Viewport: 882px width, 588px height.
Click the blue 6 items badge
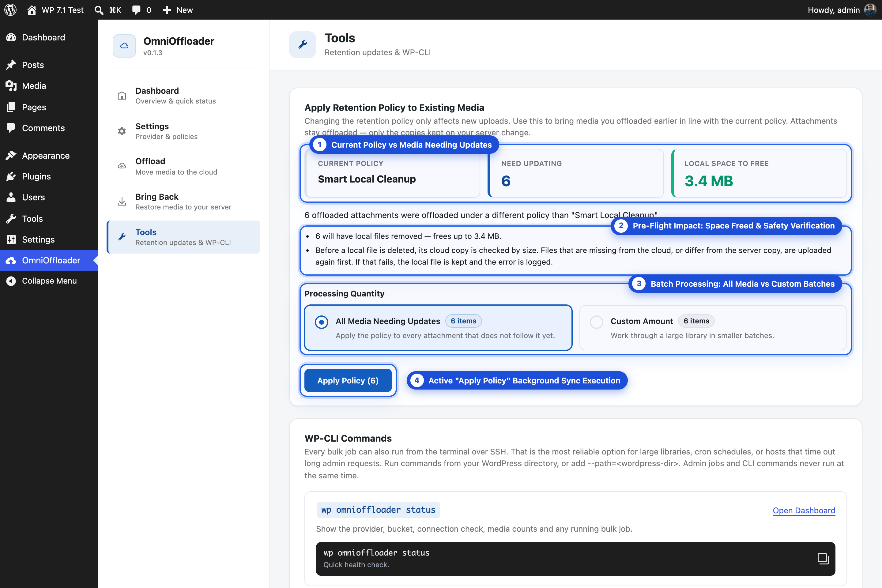pyautogui.click(x=463, y=321)
